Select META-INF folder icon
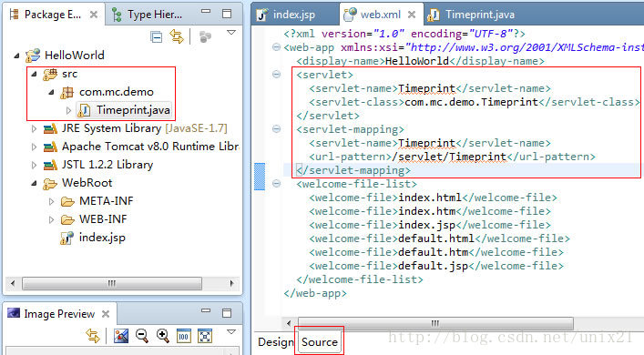644x355 pixels. (x=67, y=201)
